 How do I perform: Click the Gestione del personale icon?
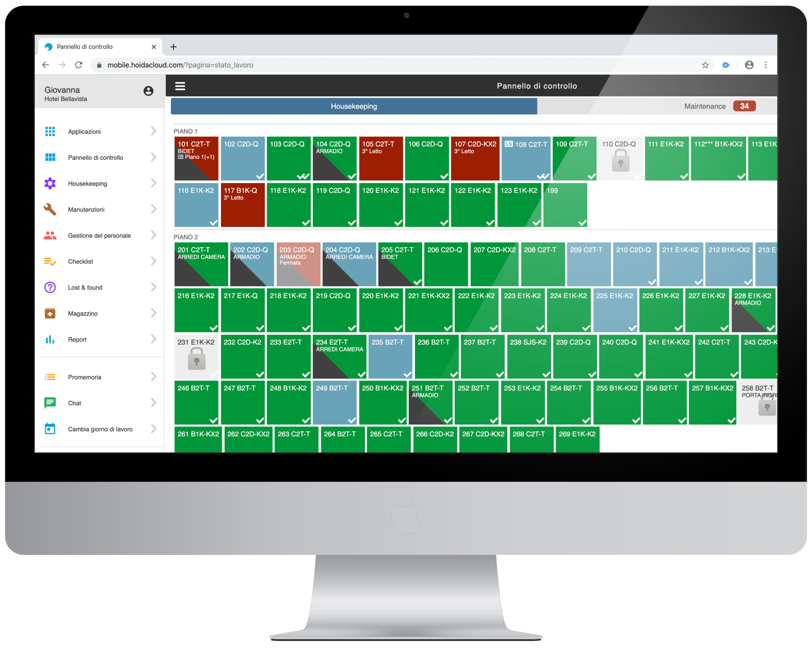(50, 236)
